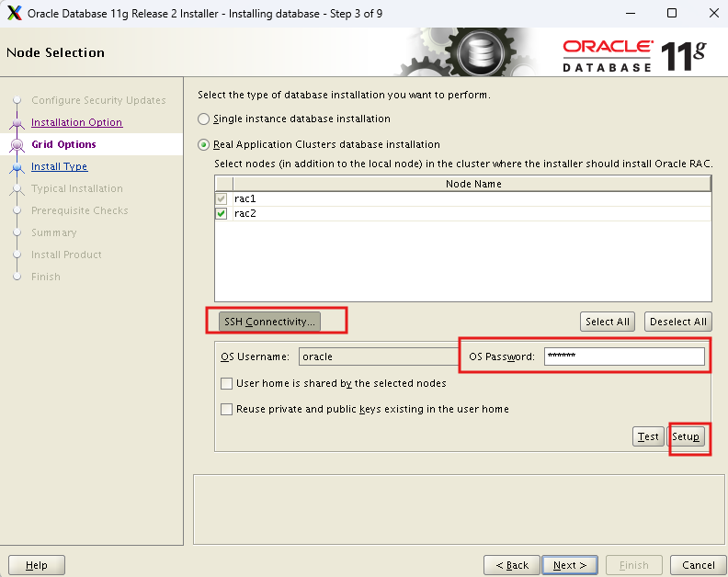This screenshot has height=577, width=728.
Task: Click the Node Name column header
Action: click(472, 184)
